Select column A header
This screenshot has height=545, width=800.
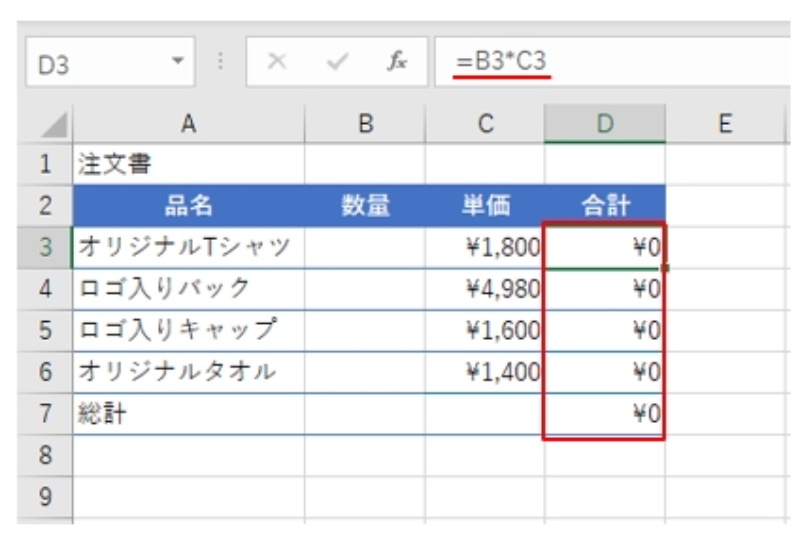[188, 123]
